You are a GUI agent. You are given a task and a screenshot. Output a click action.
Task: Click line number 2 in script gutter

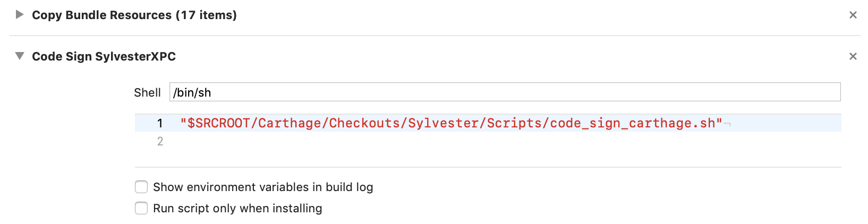160,141
